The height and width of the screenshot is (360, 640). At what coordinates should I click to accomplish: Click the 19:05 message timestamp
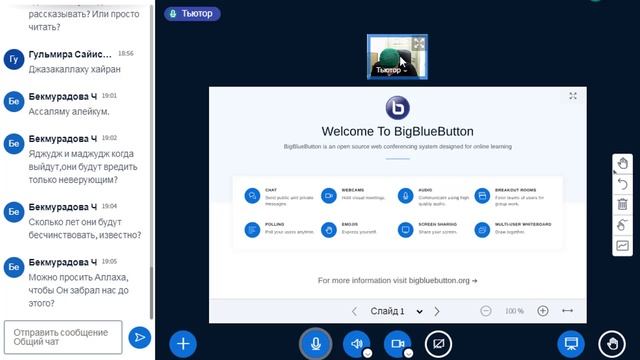click(x=109, y=262)
